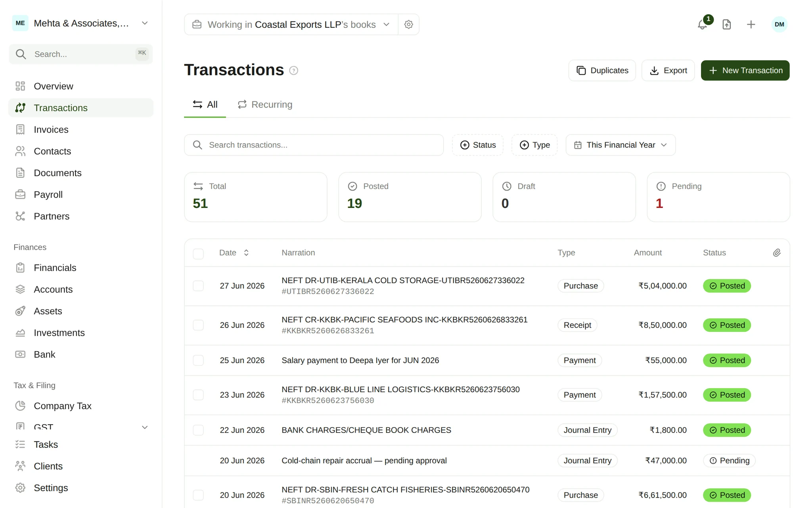Screen dimensions: 812x508
Task: Click the Export button
Action: 668,71
